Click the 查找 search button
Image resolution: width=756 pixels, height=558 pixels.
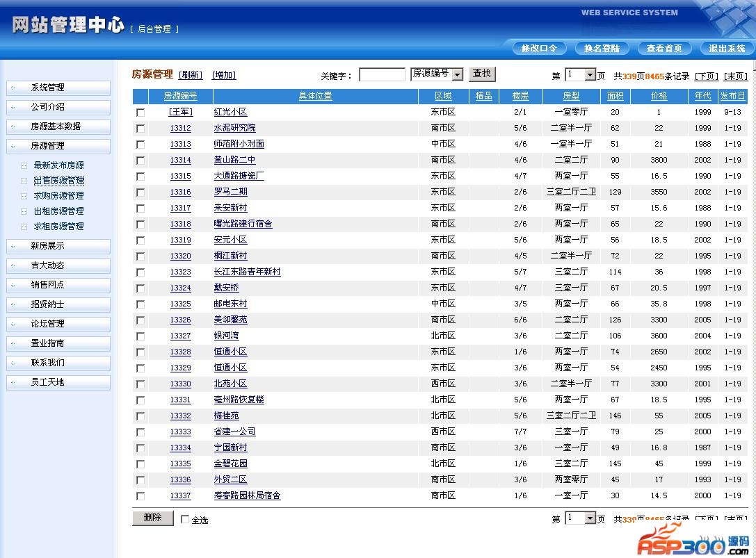(482, 74)
